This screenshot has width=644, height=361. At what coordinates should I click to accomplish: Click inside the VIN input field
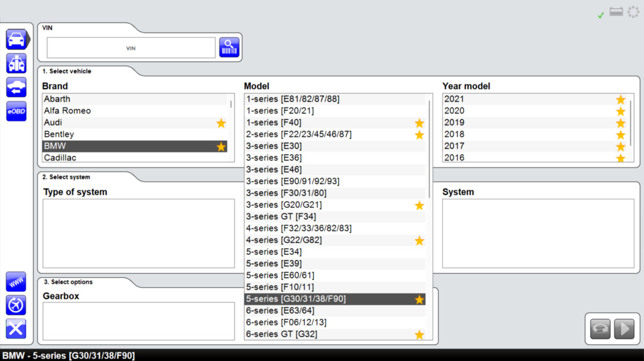pyautogui.click(x=131, y=48)
